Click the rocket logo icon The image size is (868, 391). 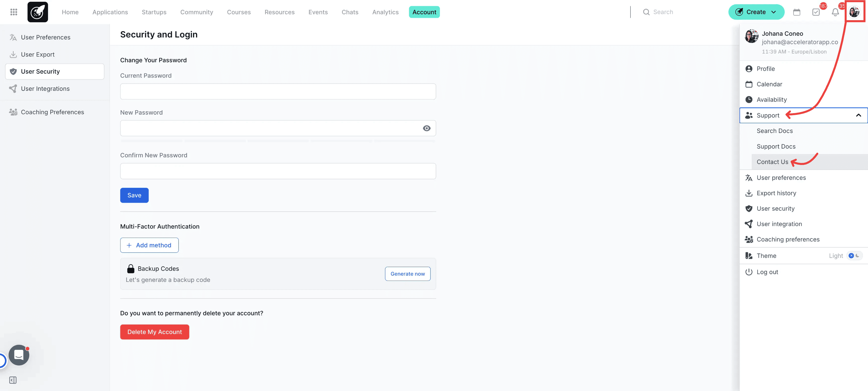[37, 12]
